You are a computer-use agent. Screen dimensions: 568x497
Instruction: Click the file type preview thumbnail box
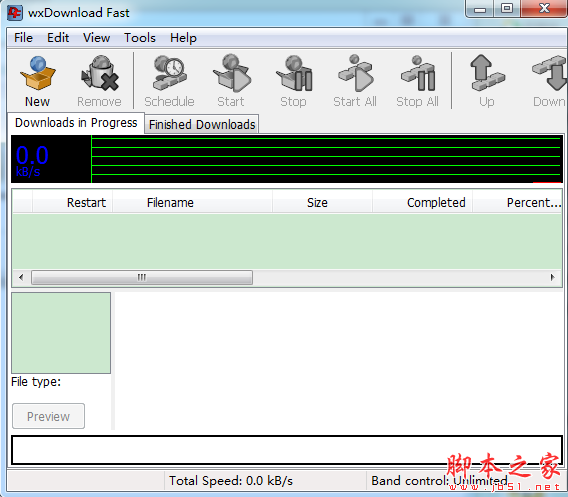(x=61, y=333)
